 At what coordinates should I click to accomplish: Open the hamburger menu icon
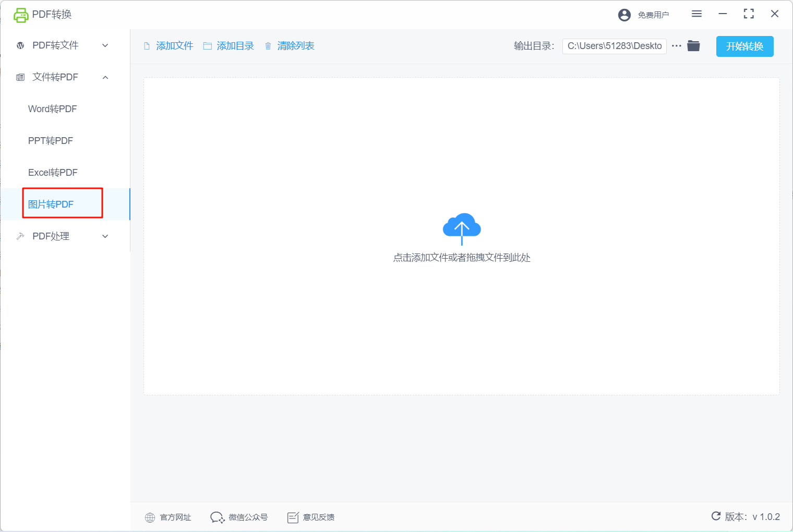(696, 14)
